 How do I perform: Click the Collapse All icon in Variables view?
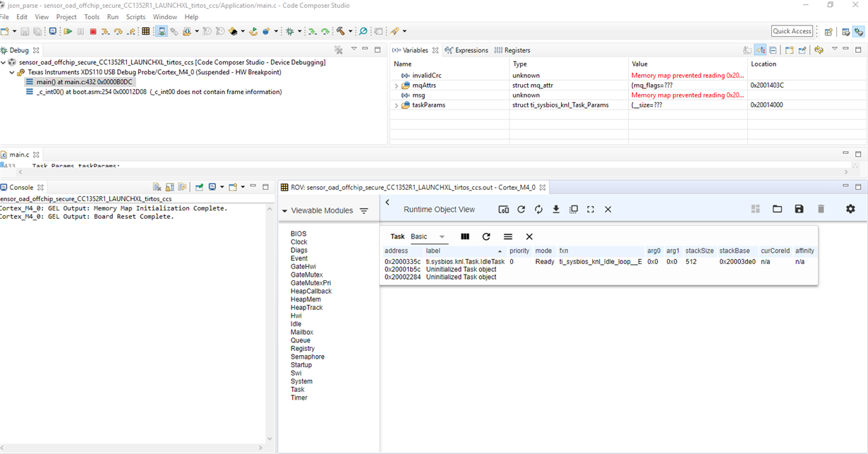(773, 50)
